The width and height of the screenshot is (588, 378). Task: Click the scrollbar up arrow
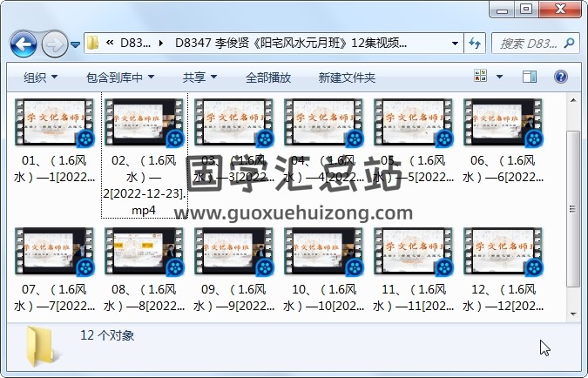click(573, 100)
